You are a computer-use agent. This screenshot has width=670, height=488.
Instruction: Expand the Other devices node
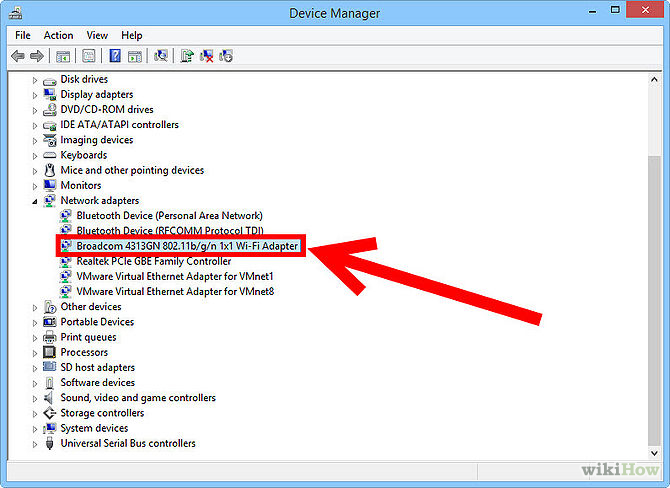click(35, 308)
